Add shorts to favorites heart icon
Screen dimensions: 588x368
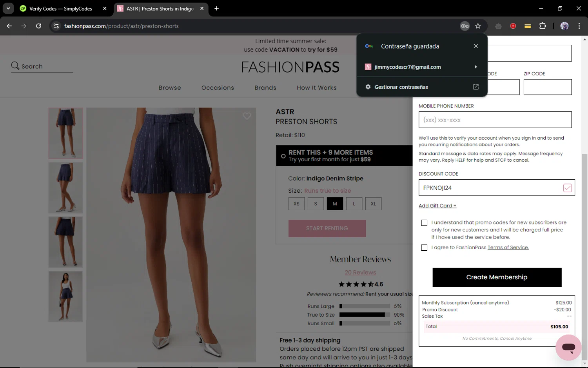click(x=247, y=116)
